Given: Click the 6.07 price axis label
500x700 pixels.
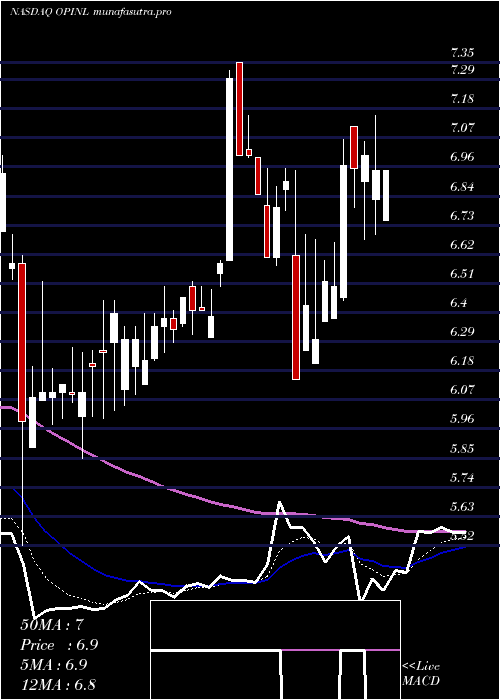Looking at the screenshot, I should coord(462,391).
